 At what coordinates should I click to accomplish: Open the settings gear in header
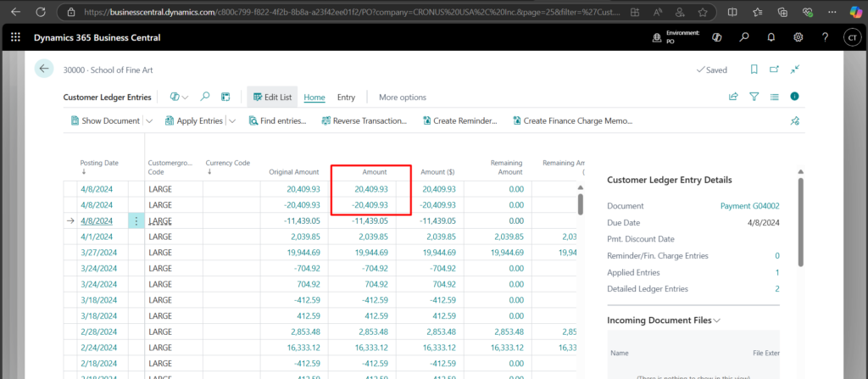(x=798, y=37)
